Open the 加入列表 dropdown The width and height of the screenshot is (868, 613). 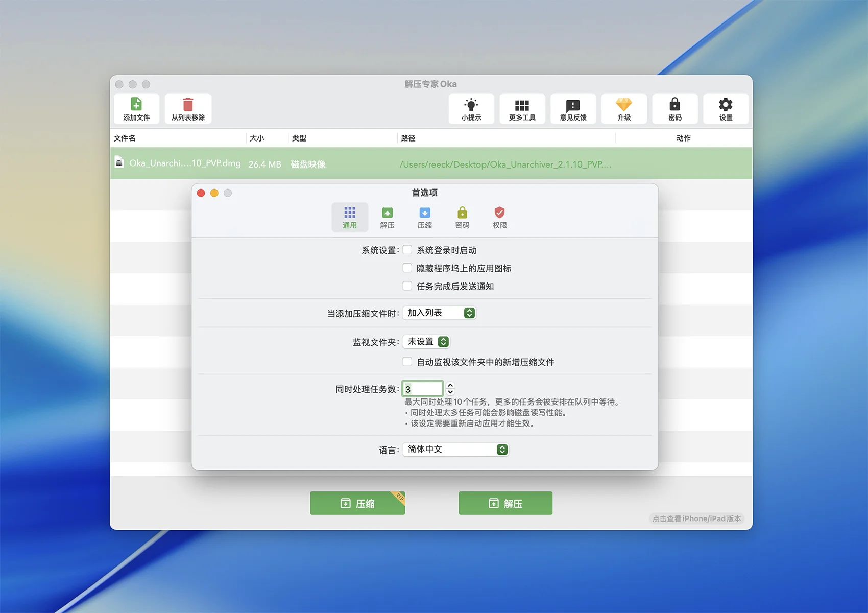pos(440,313)
